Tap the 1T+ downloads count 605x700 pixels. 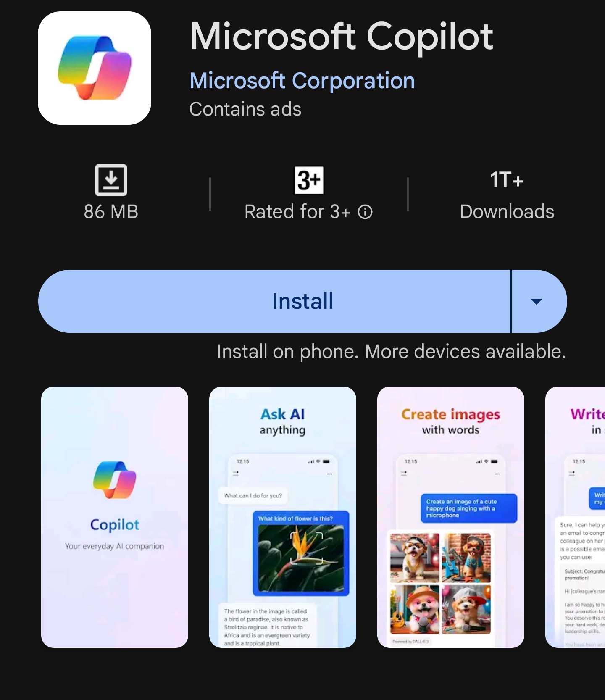[507, 180]
